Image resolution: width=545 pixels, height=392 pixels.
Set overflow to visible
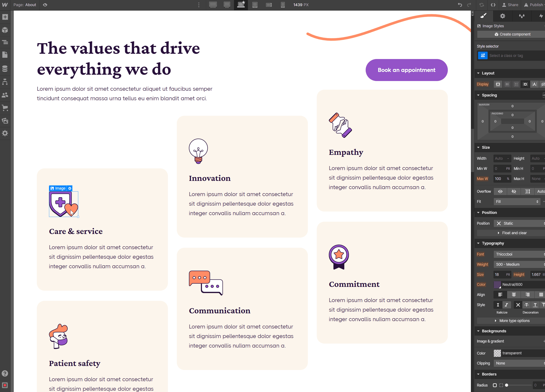[x=500, y=192]
